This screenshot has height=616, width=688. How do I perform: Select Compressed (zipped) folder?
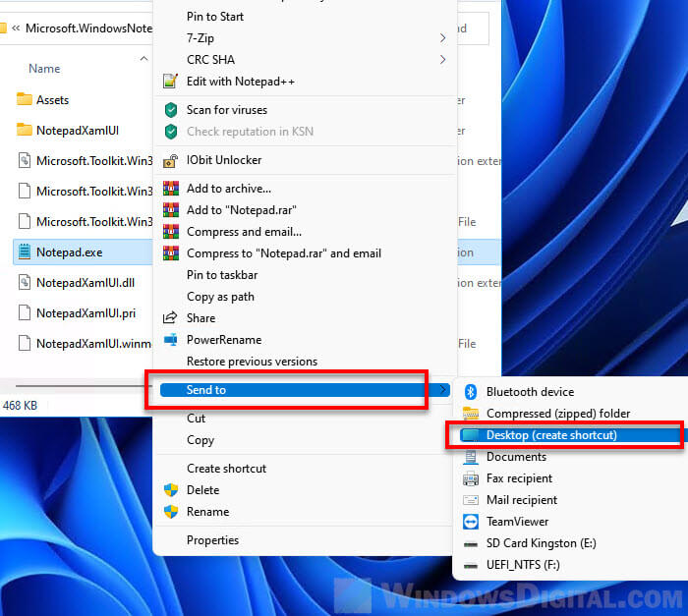point(558,414)
